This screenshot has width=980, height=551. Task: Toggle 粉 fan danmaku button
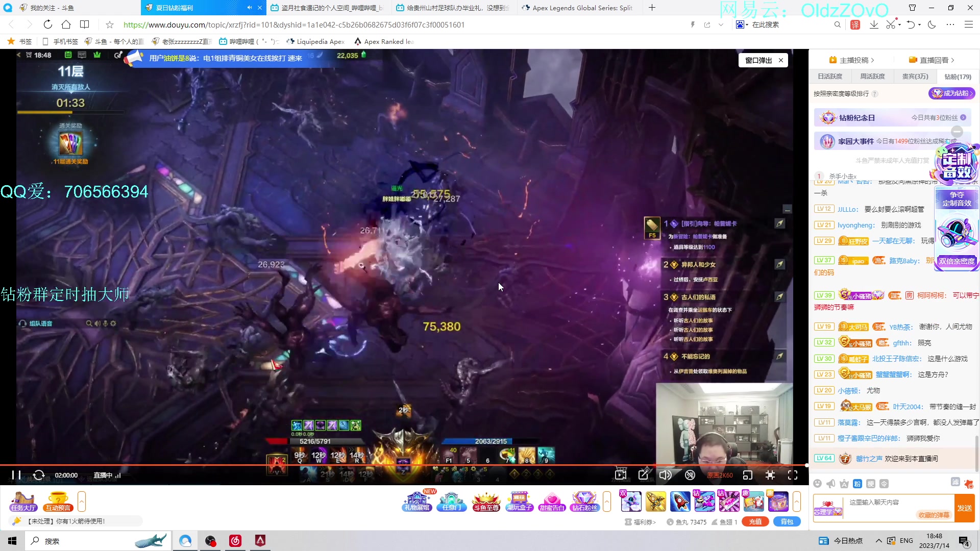[x=857, y=484]
